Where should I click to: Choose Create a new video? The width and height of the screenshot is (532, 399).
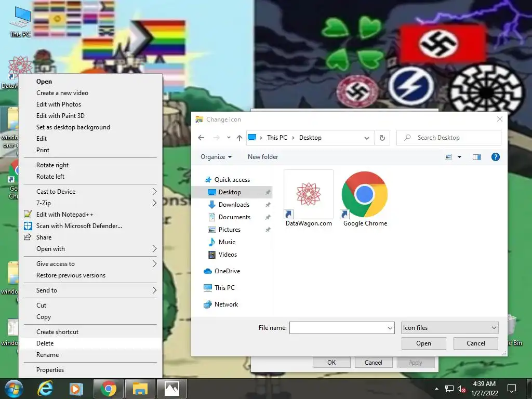point(91,93)
